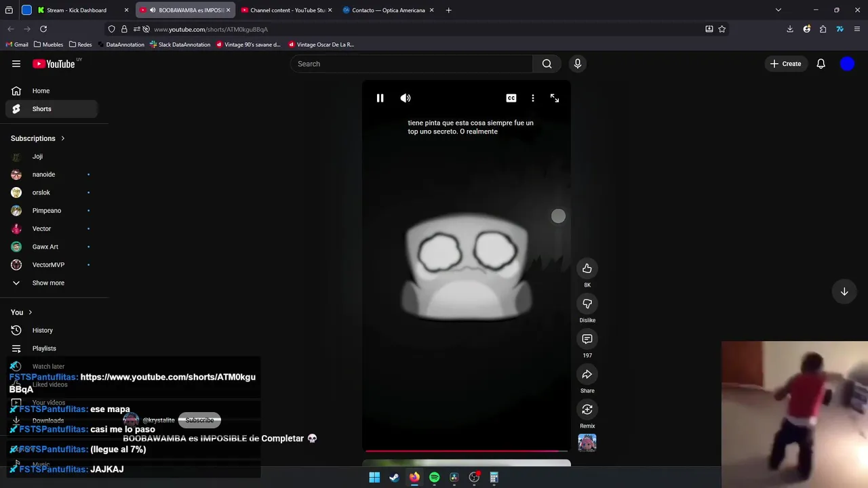Select Shorts in sidebar
The width and height of the screenshot is (868, 488).
coord(52,108)
